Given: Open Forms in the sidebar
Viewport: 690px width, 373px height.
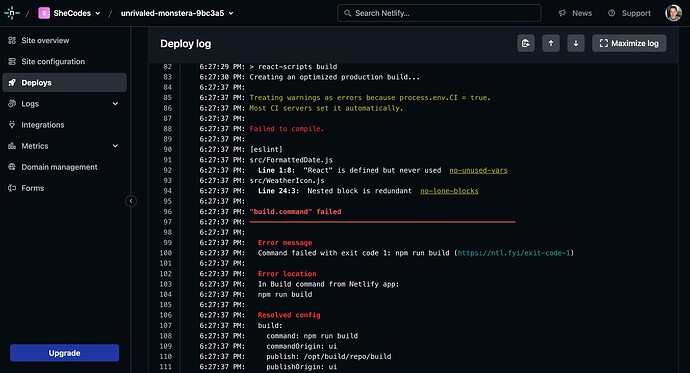Looking at the screenshot, I should point(64,188).
